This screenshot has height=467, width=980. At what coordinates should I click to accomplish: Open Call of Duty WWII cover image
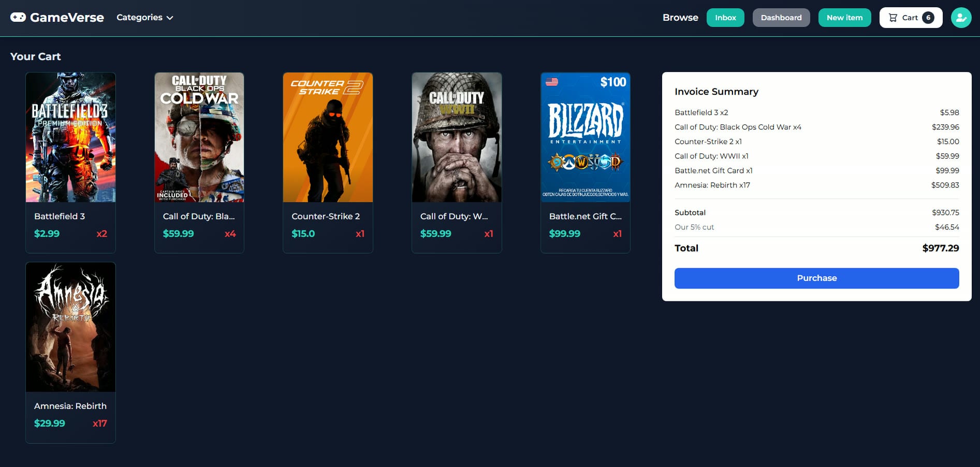(457, 137)
